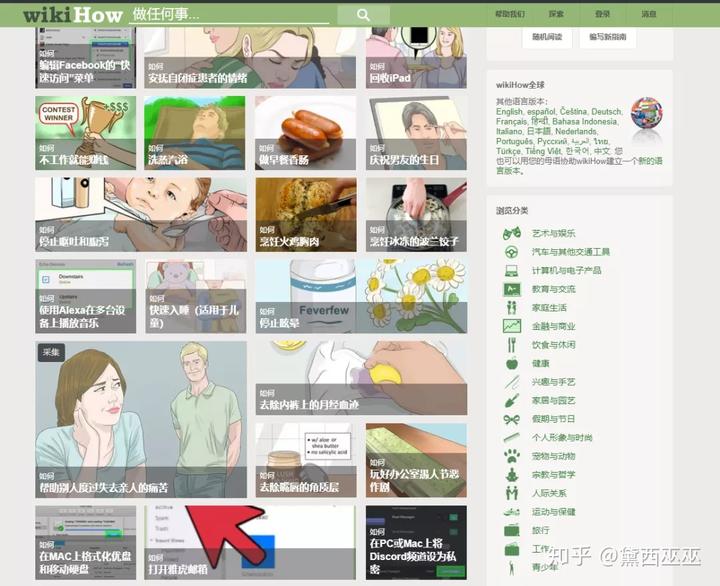Click the flag-covered globe image

coord(647,113)
